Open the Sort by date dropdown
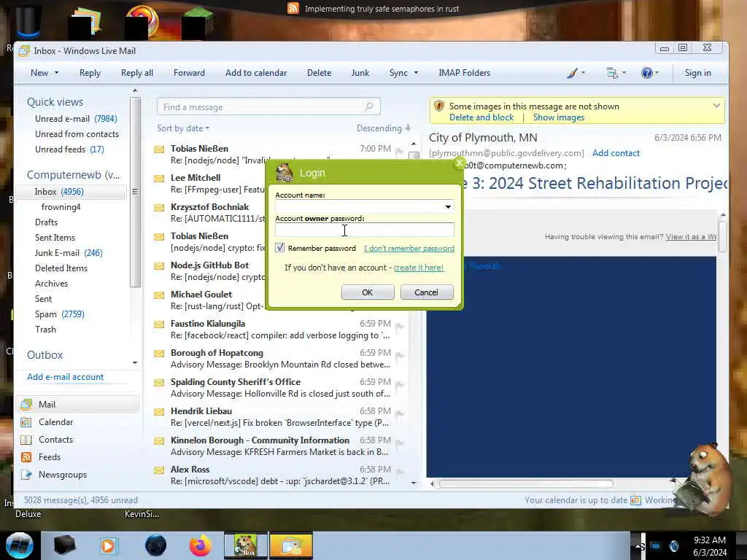The image size is (747, 560). tap(183, 128)
